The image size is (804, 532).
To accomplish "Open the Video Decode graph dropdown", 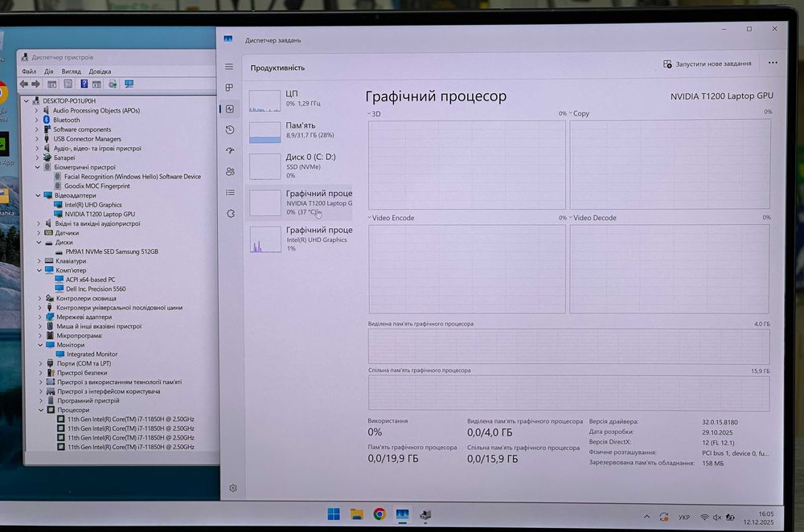I will pyautogui.click(x=593, y=218).
